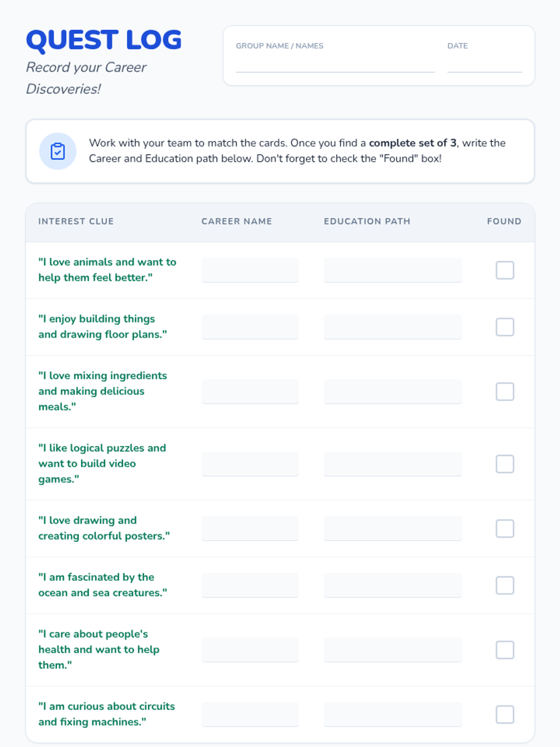
Task: Click Education Path field for animals clue
Action: click(393, 270)
